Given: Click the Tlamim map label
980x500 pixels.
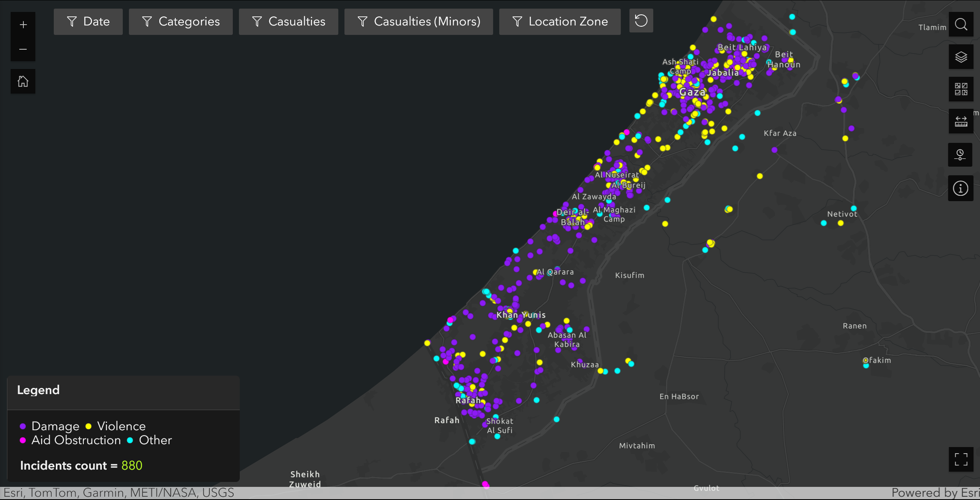Looking at the screenshot, I should coord(932,27).
